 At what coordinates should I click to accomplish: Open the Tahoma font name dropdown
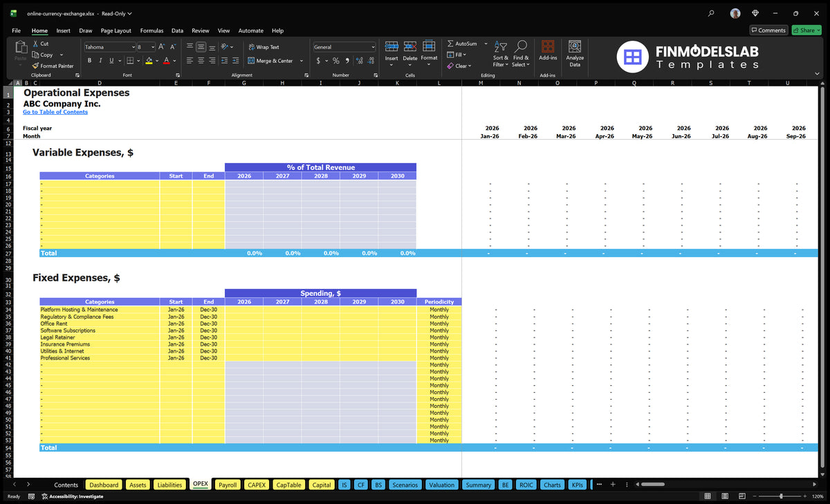133,47
